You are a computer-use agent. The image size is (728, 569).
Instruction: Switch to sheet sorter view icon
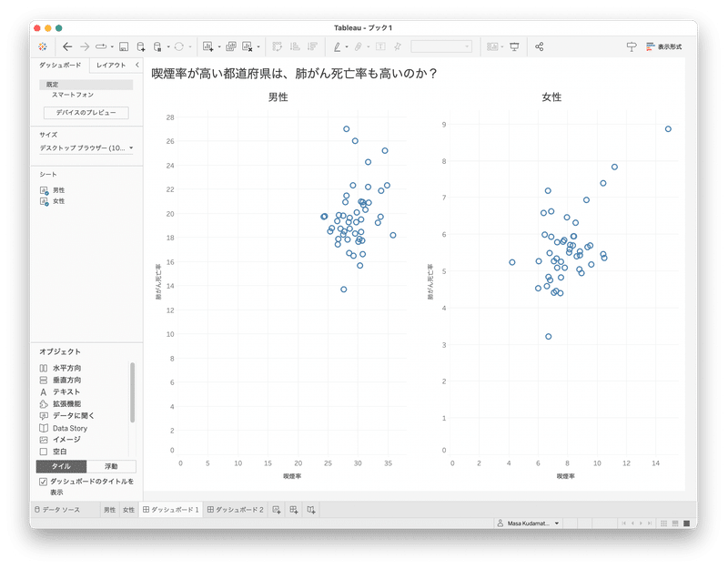point(664,523)
